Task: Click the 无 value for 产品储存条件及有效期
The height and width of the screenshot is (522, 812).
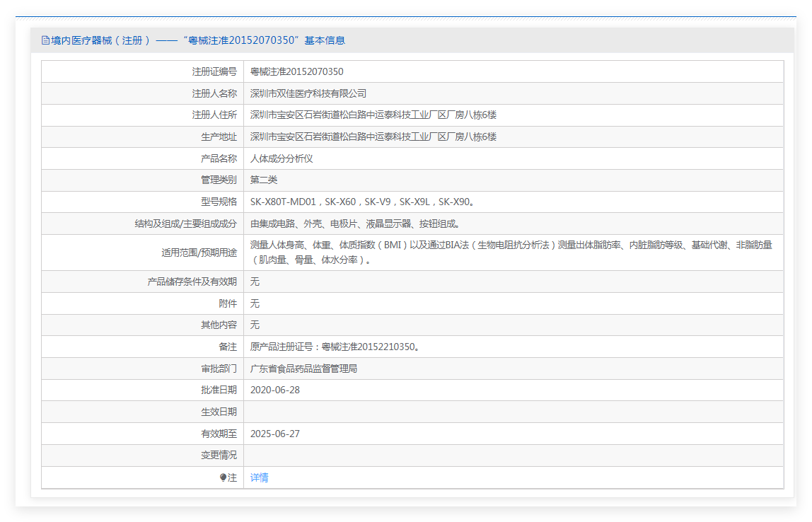Action: (x=255, y=282)
